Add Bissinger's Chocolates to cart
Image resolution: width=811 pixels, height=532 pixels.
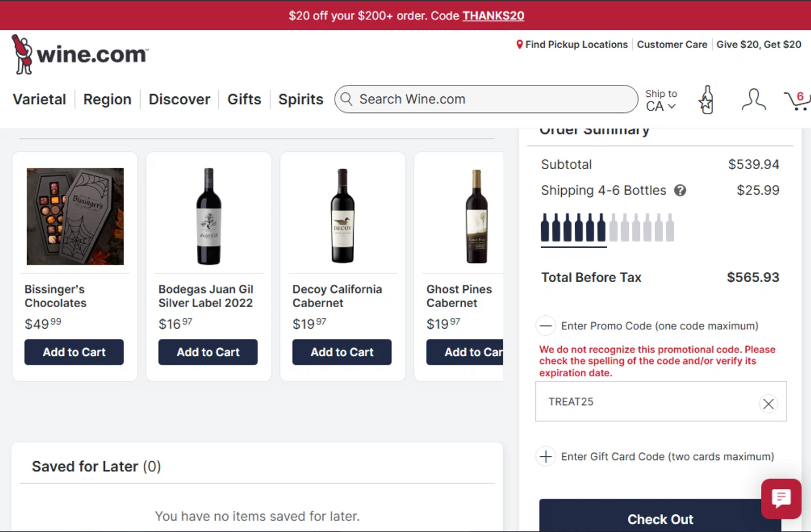pos(74,352)
